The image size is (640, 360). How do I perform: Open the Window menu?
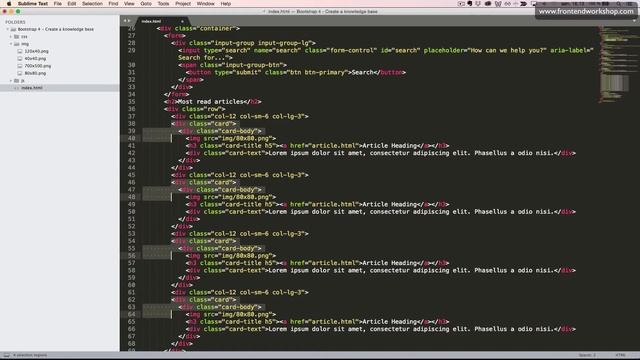pyautogui.click(x=205, y=4)
